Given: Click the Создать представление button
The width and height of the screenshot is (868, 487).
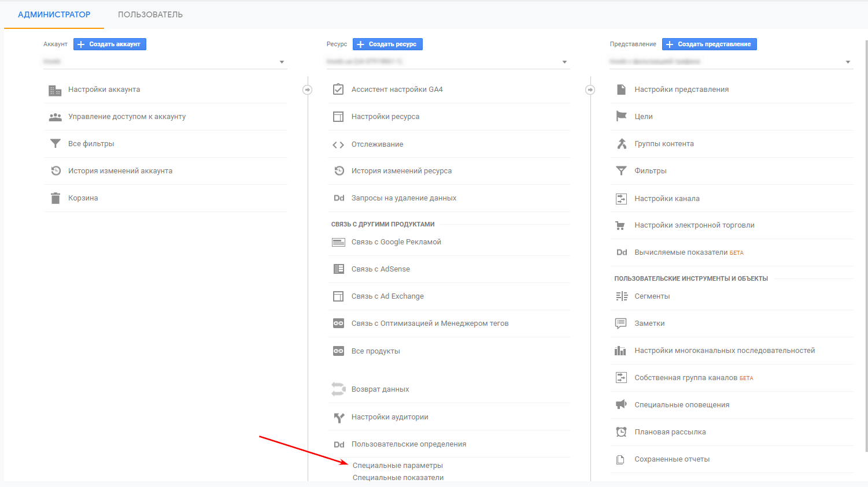Looking at the screenshot, I should pyautogui.click(x=710, y=44).
